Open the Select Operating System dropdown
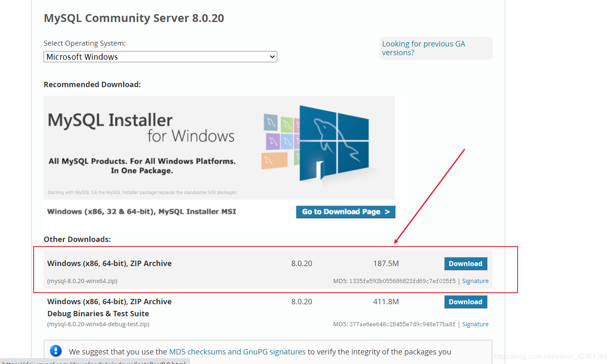 click(x=160, y=57)
